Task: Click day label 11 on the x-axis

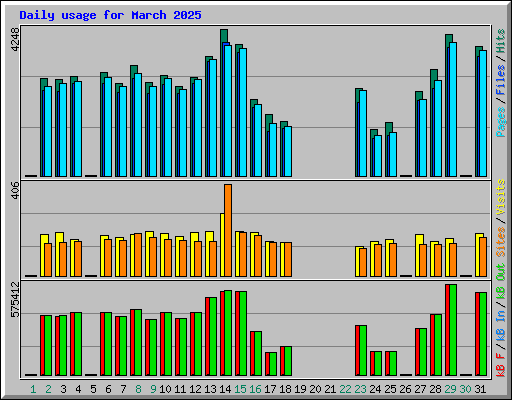Action: pos(180,389)
